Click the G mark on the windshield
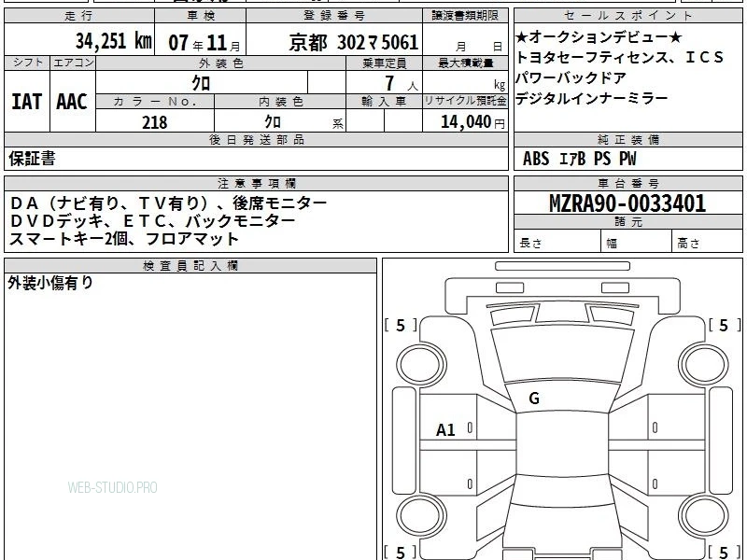This screenshot has height=560, width=747. coord(534,399)
